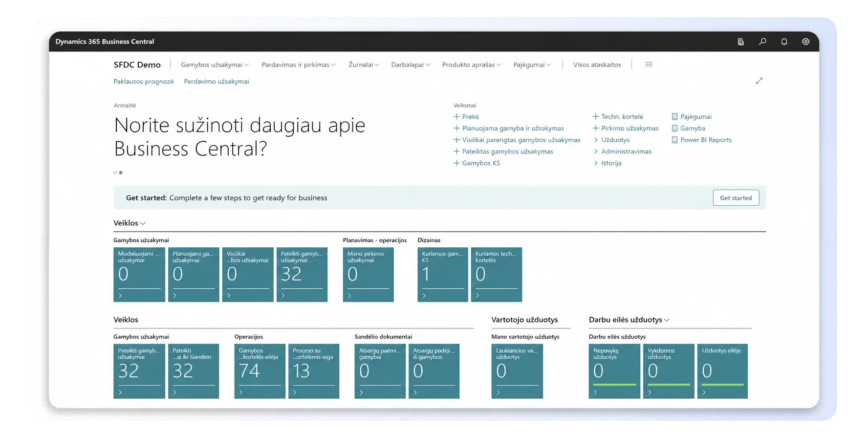
Task: Click the Get started button
Action: tap(736, 198)
